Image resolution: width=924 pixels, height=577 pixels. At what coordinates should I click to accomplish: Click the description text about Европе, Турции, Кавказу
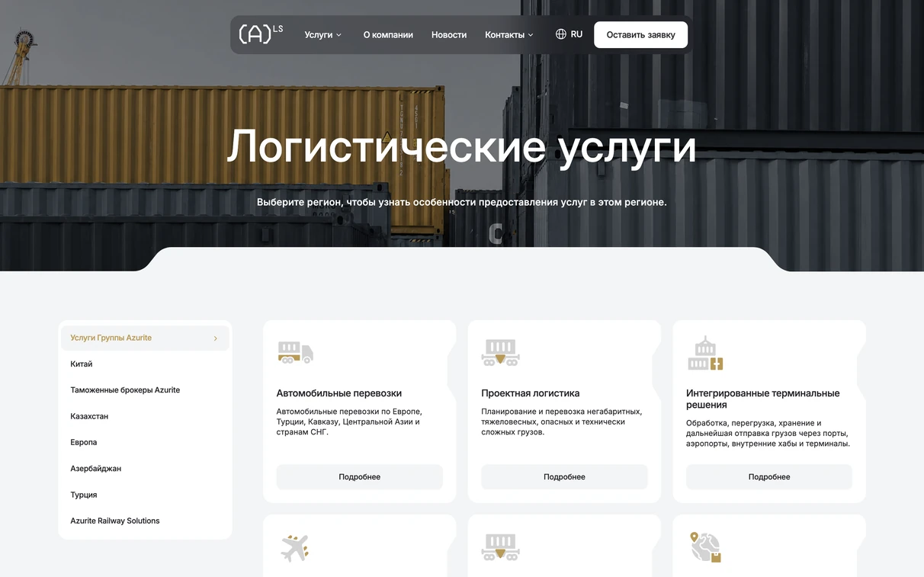349,422
